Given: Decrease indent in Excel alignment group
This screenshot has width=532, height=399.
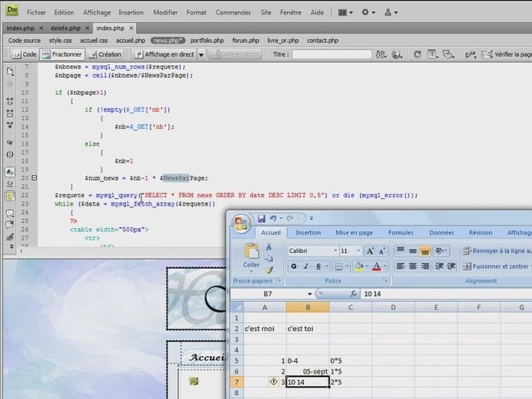Looking at the screenshot, I should point(439,267).
